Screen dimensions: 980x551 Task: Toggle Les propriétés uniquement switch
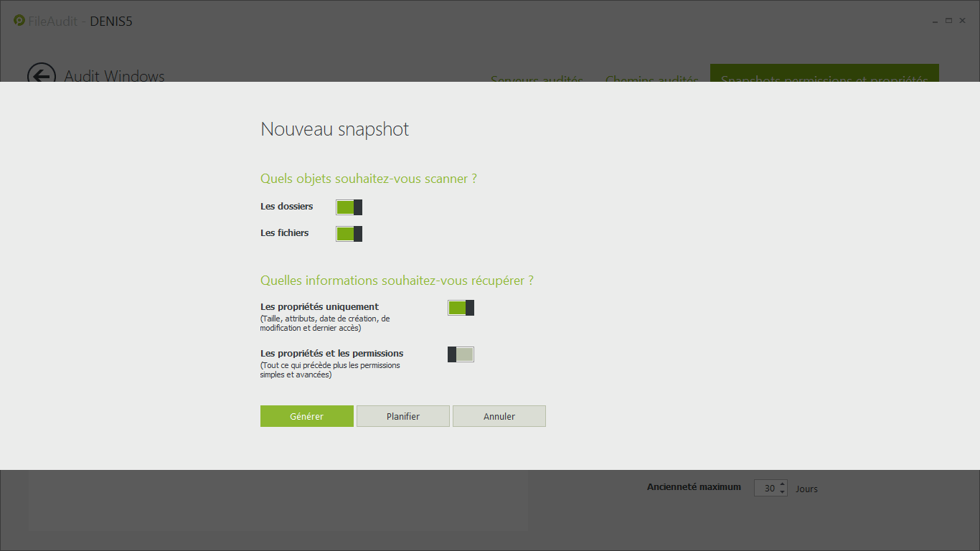461,308
